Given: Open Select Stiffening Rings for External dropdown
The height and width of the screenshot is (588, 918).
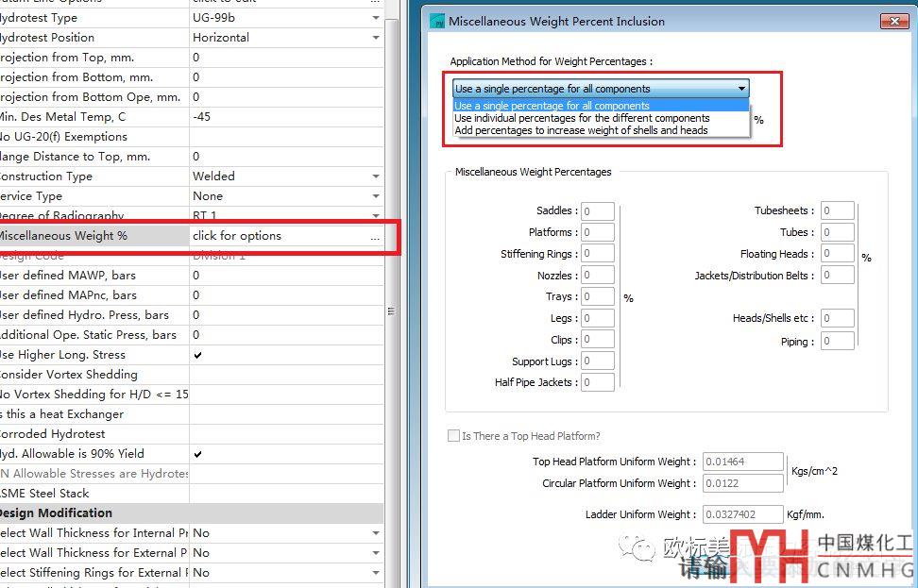Looking at the screenshot, I should click(375, 573).
